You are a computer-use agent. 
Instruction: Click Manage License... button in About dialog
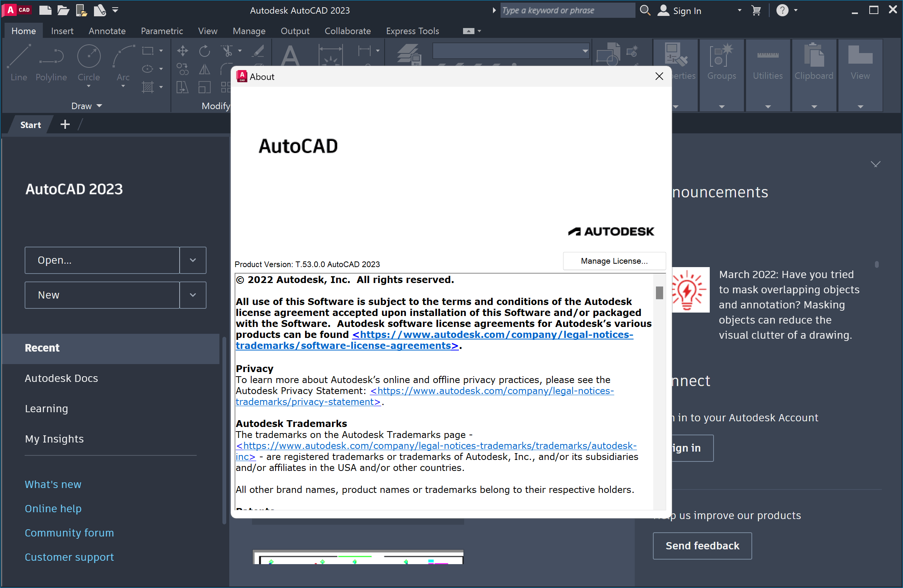(x=614, y=261)
